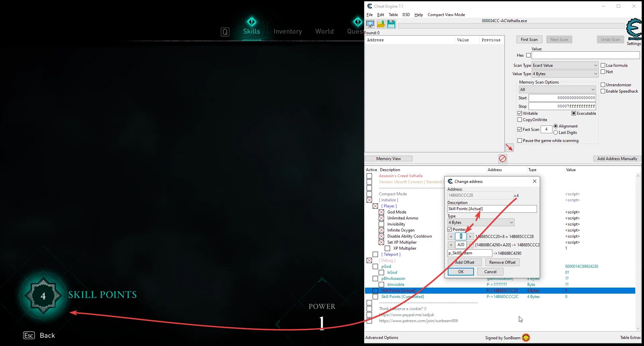Open the process selector computer icon
Screen dimensions: 644x346
[x=370, y=24]
